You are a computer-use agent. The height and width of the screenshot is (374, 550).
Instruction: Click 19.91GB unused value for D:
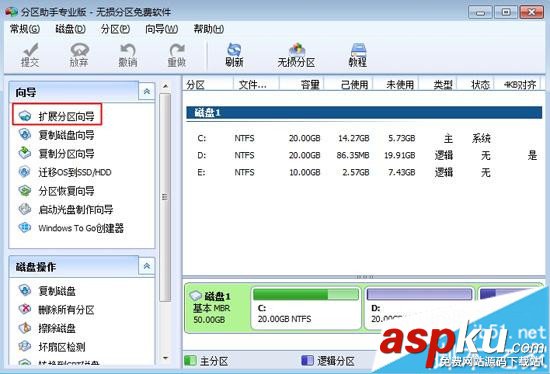(400, 155)
